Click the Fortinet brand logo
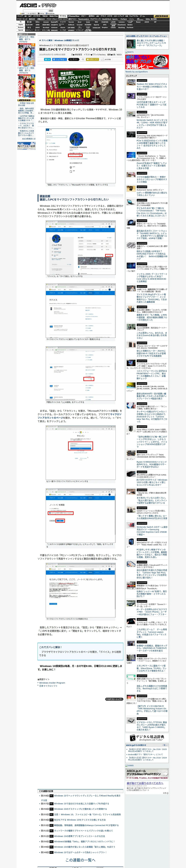The width and height of the screenshot is (186, 868). coord(130,27)
